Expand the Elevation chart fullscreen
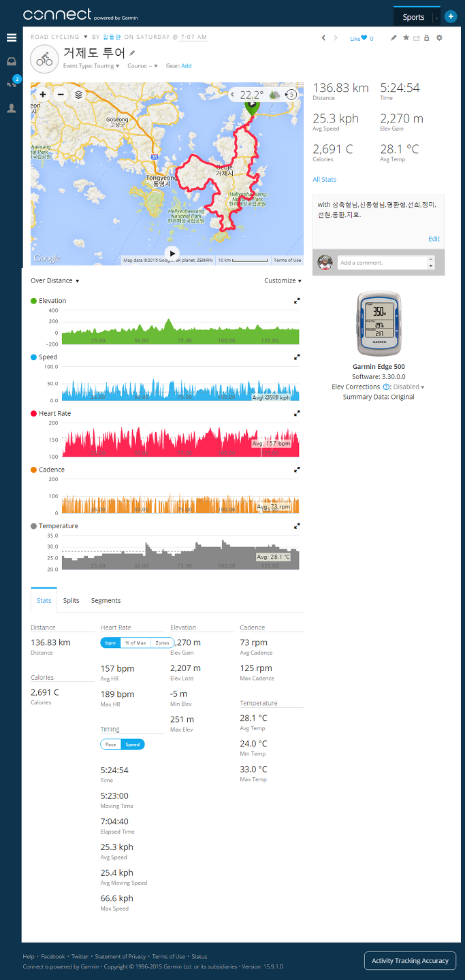Image resolution: width=465 pixels, height=980 pixels. point(297,300)
